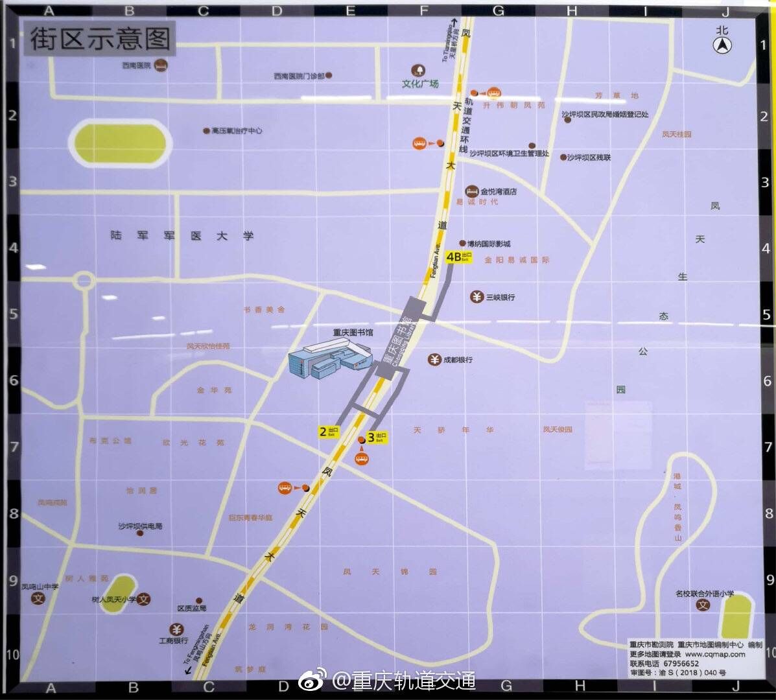The width and height of the screenshot is (776, 700).
Task: Click the roundabout circle west of 陆军军医大学
Action: [x=84, y=281]
